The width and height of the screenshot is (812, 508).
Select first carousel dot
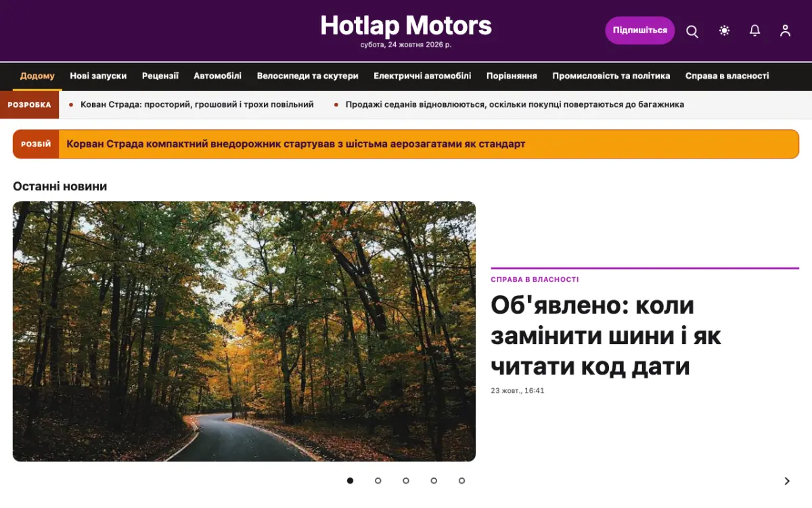350,481
